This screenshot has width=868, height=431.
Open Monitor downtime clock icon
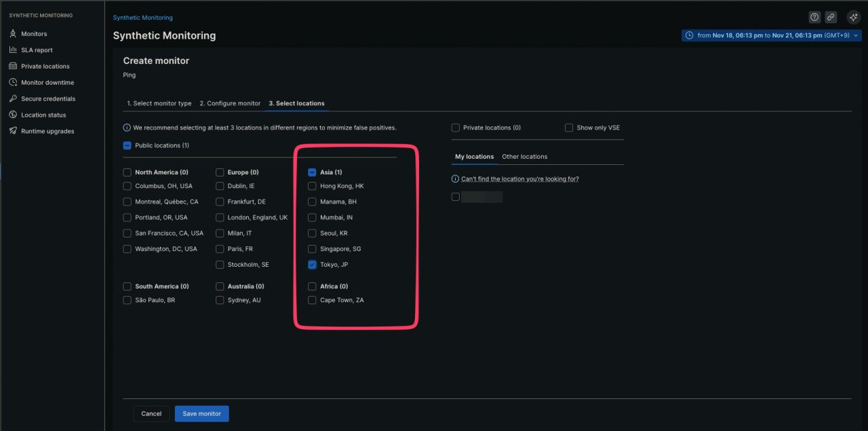point(13,83)
